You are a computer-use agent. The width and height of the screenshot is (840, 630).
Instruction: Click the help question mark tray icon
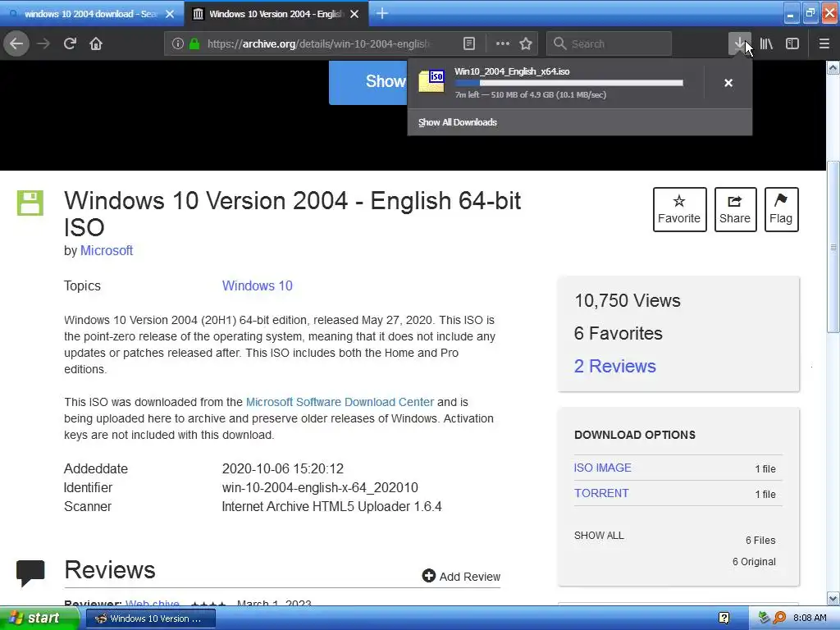pyautogui.click(x=724, y=619)
